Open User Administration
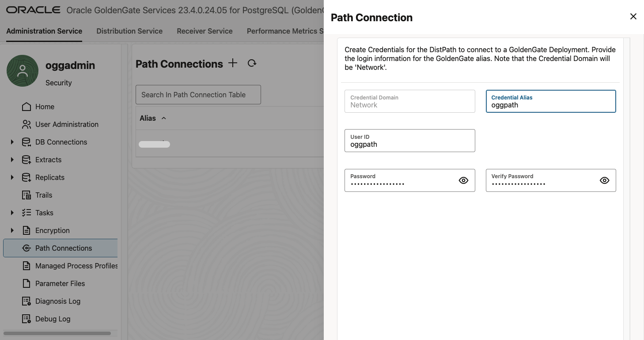Screen dimensions: 644x340 pos(67,124)
